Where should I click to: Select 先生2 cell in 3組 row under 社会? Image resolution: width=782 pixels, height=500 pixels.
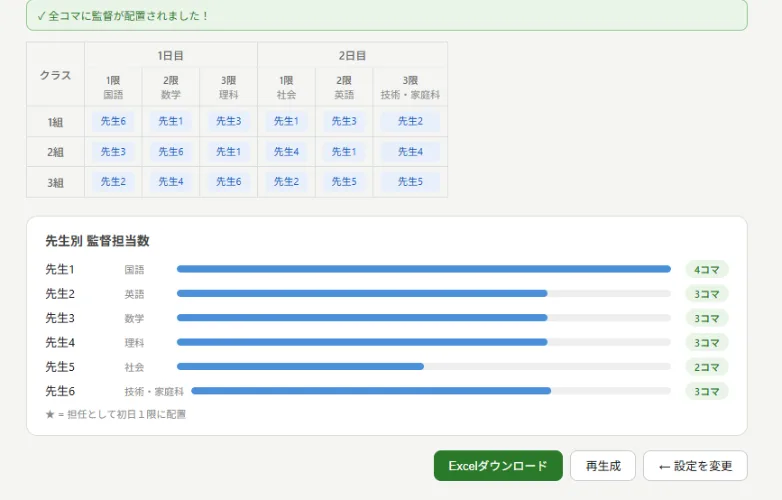[x=286, y=182]
